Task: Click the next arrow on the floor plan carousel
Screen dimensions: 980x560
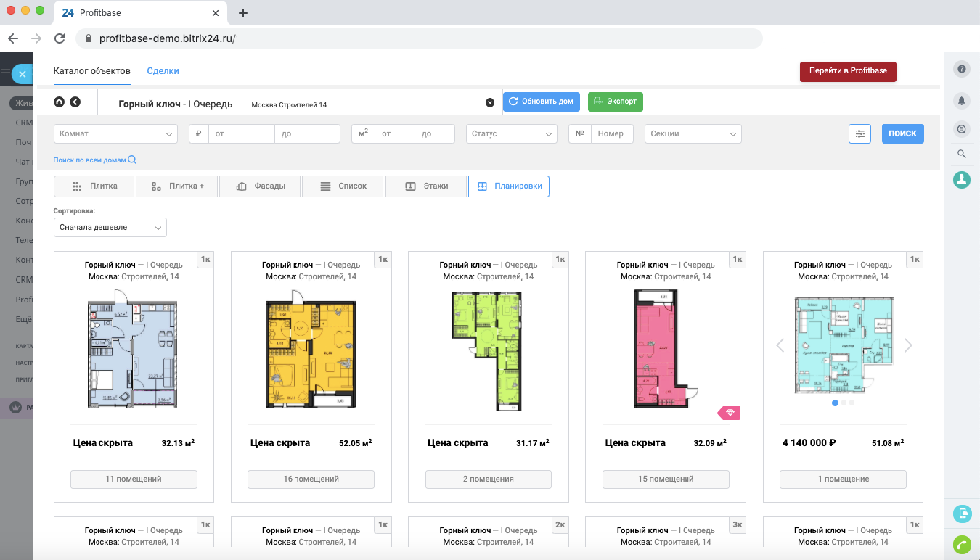Action: click(x=907, y=346)
